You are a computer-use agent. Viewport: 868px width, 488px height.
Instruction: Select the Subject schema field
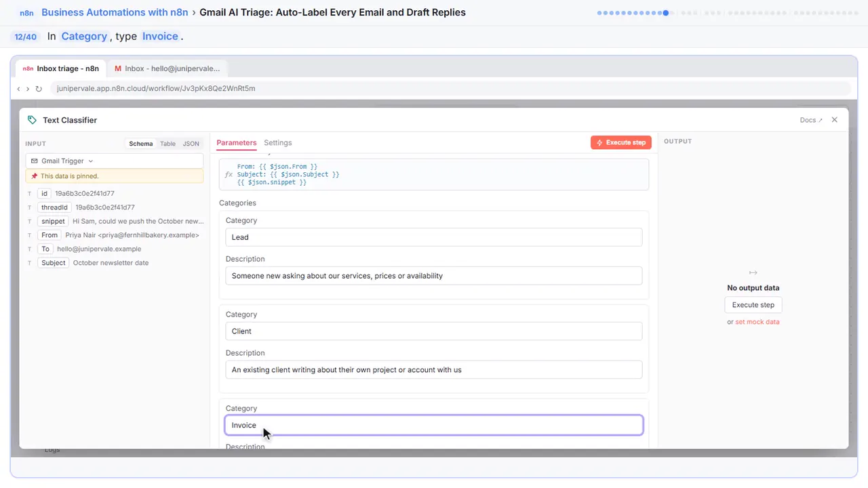(53, 263)
